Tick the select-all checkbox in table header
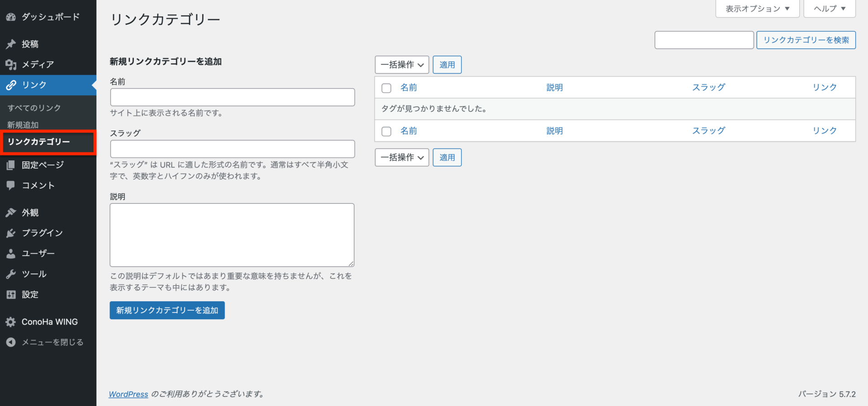The width and height of the screenshot is (868, 406). click(x=386, y=88)
